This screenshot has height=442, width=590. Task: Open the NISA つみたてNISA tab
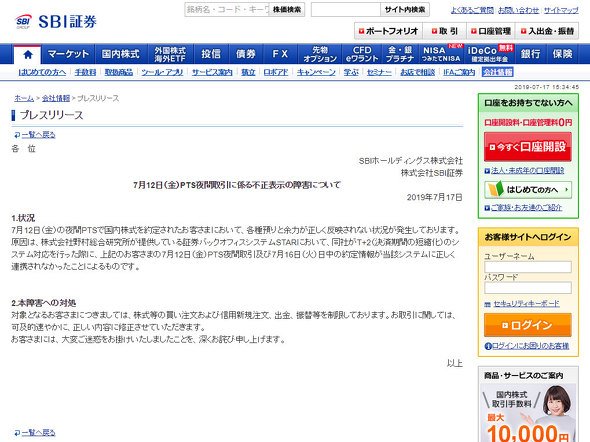[x=441, y=54]
